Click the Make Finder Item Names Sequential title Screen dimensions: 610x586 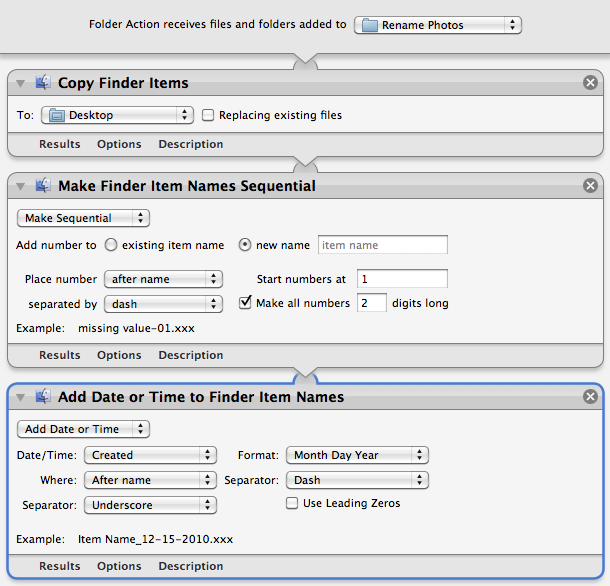pyautogui.click(x=187, y=186)
